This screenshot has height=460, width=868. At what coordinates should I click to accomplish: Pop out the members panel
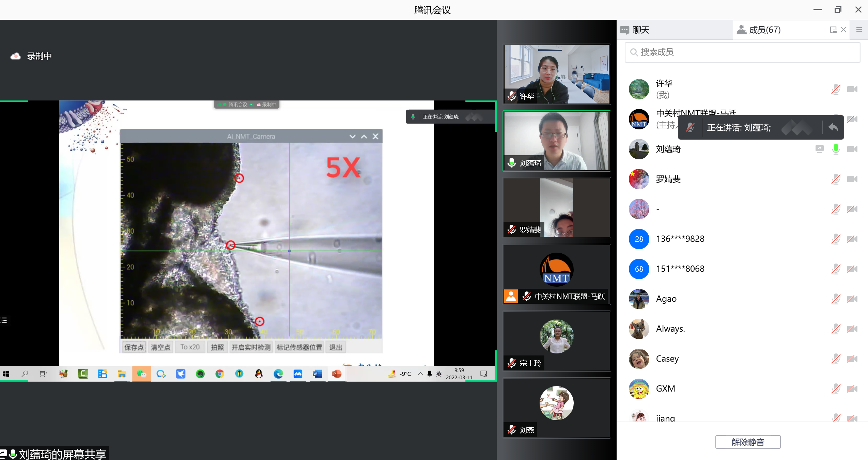833,30
